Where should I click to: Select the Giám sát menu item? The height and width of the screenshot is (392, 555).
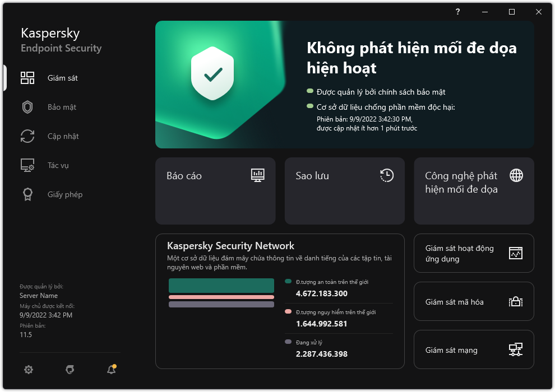(62, 78)
